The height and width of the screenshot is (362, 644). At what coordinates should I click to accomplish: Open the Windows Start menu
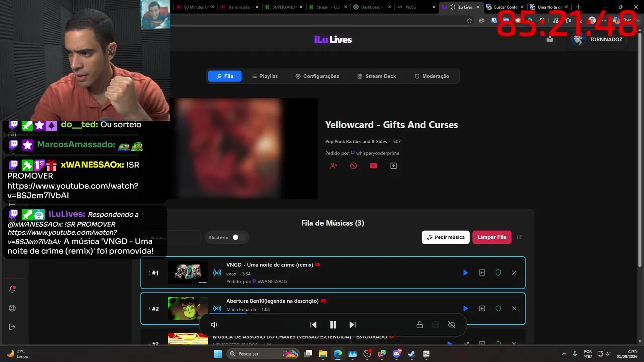click(218, 354)
